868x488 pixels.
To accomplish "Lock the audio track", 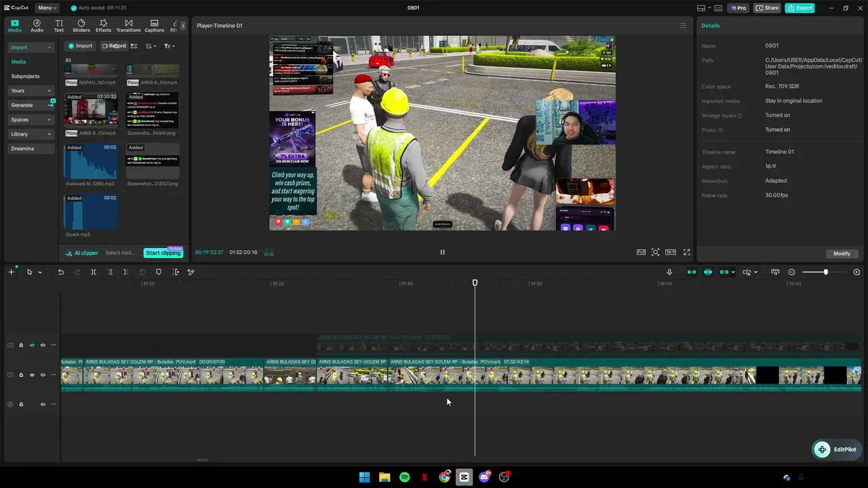I will coord(21,404).
